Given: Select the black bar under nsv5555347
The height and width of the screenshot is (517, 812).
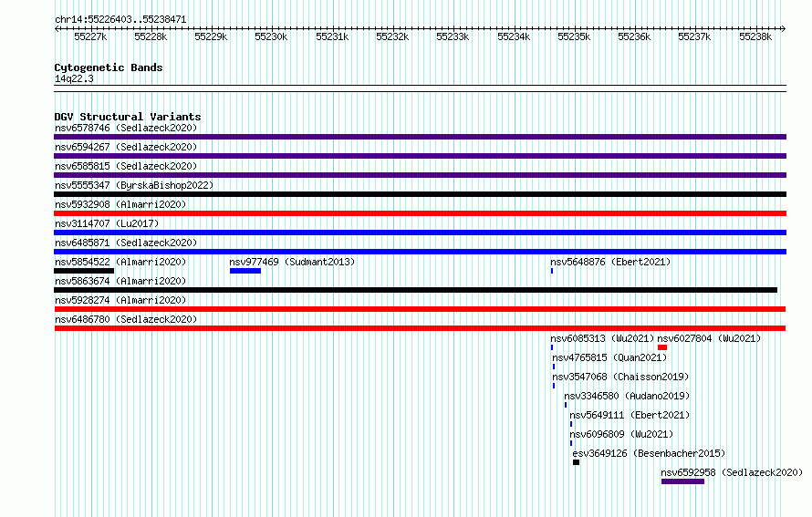Looking at the screenshot, I should [420, 194].
